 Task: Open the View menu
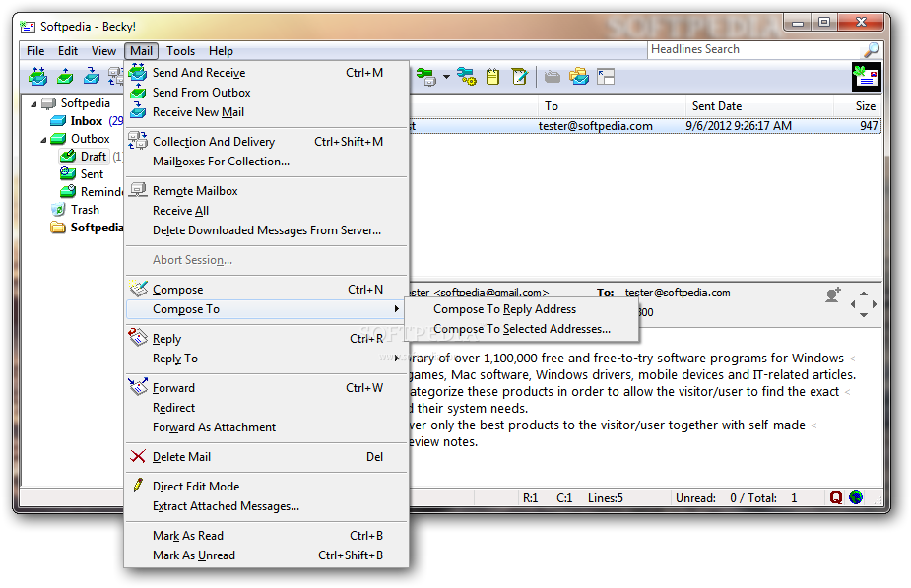pyautogui.click(x=103, y=51)
